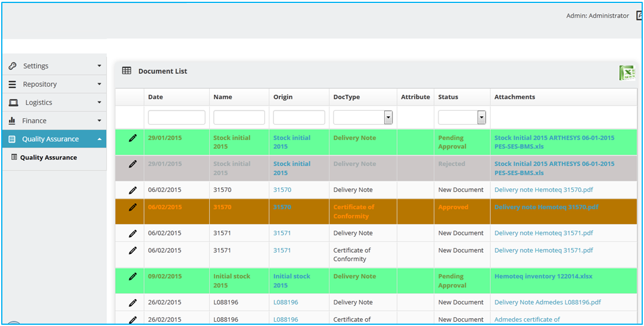
Task: Edit the 09/02/2015 Initial stock row
Action: [133, 277]
